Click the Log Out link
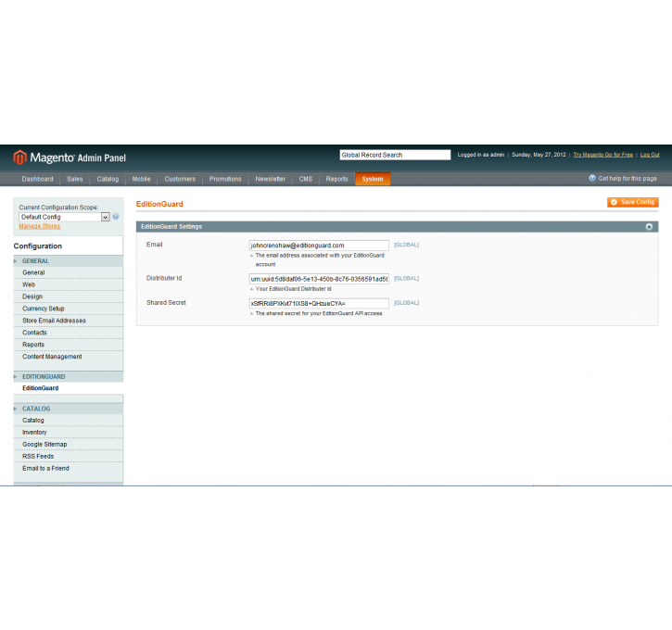The image size is (672, 630). coord(650,155)
